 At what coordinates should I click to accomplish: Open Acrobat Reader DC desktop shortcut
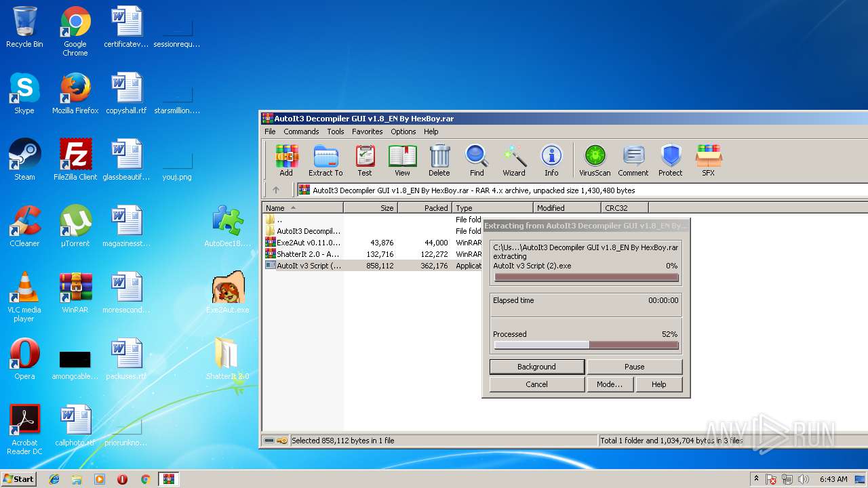(x=24, y=430)
